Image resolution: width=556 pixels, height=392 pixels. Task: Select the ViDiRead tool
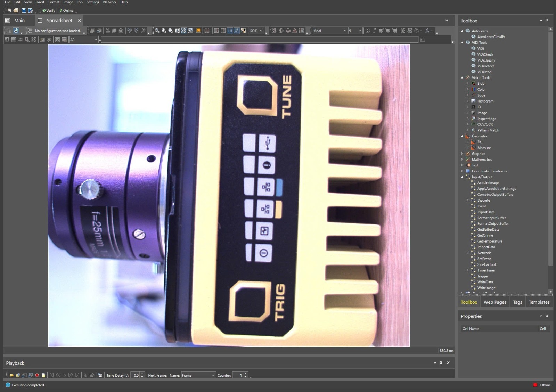point(484,72)
